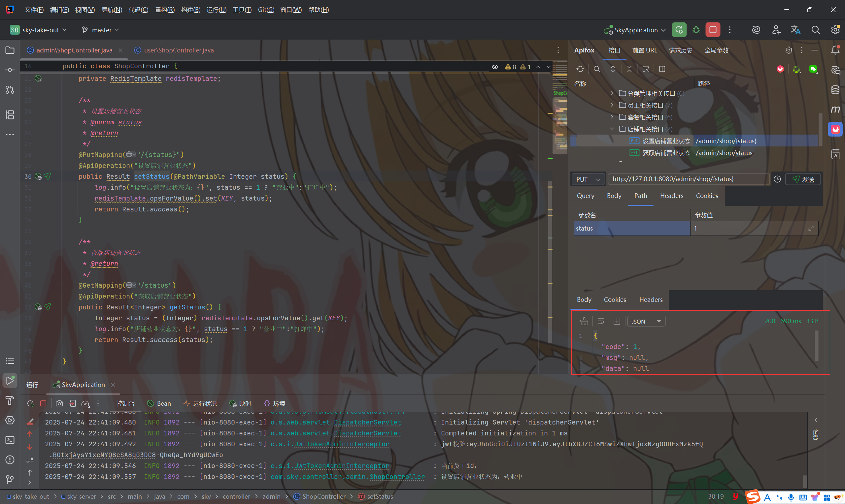Toggle soft-wrap icon in response body toolbar
The width and height of the screenshot is (845, 504).
(600, 321)
